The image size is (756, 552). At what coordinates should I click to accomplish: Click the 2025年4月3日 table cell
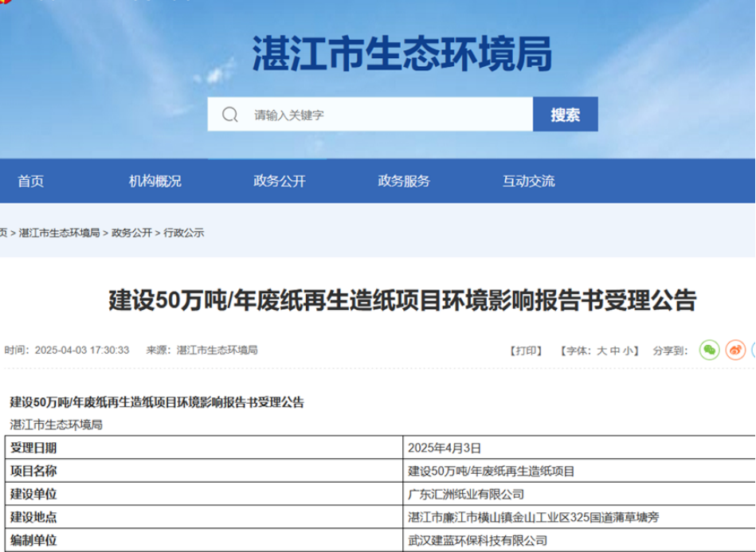[579, 448]
